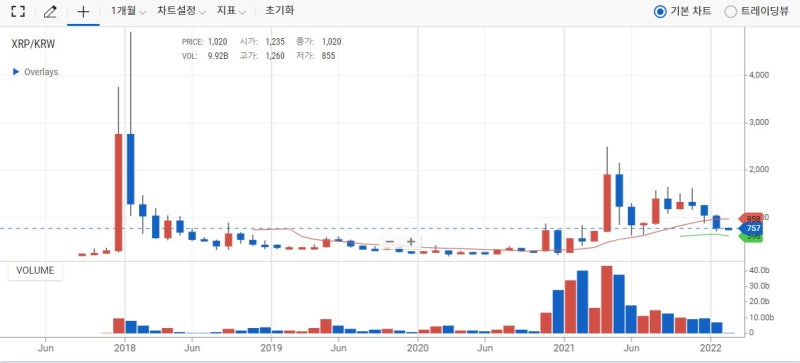Open the 지표 indicators dropdown

[231, 11]
